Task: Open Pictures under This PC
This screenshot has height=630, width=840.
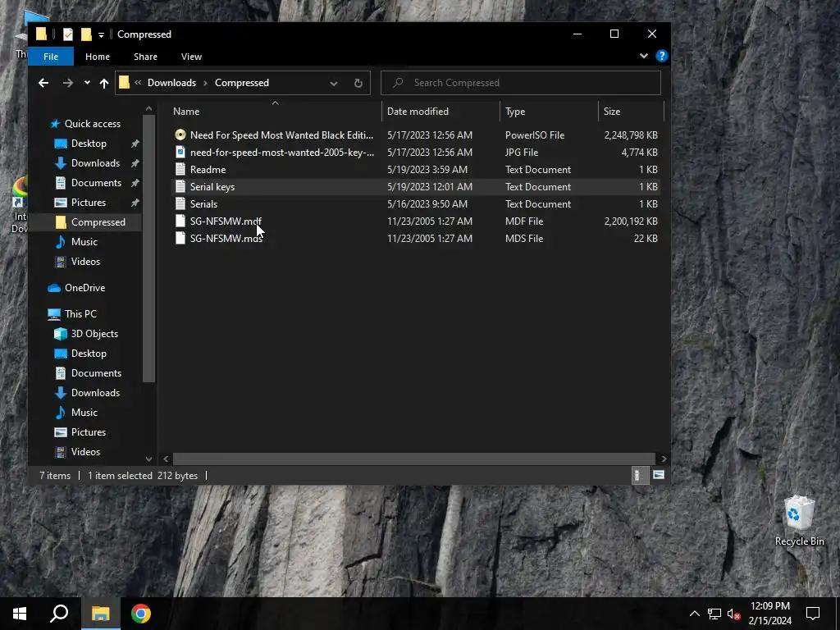Action: tap(89, 431)
